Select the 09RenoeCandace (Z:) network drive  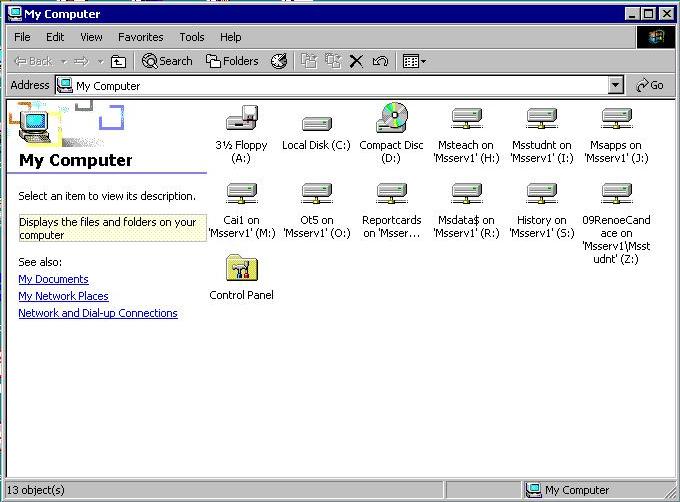616,193
